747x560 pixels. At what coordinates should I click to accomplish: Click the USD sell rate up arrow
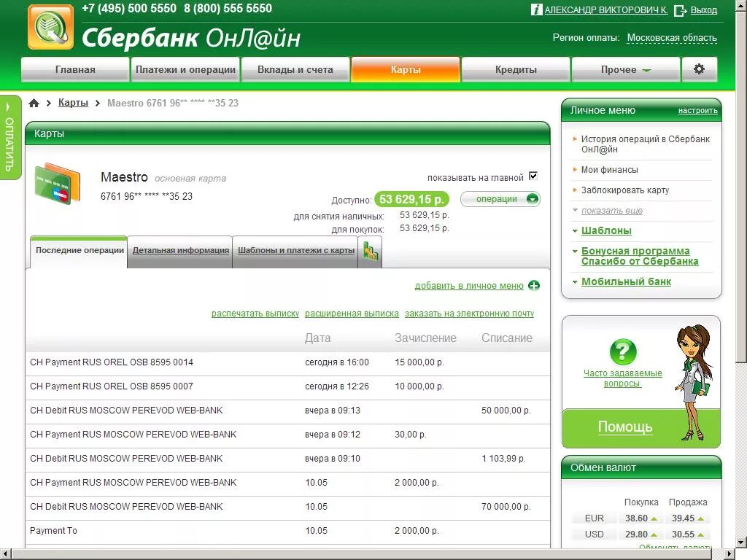point(700,534)
